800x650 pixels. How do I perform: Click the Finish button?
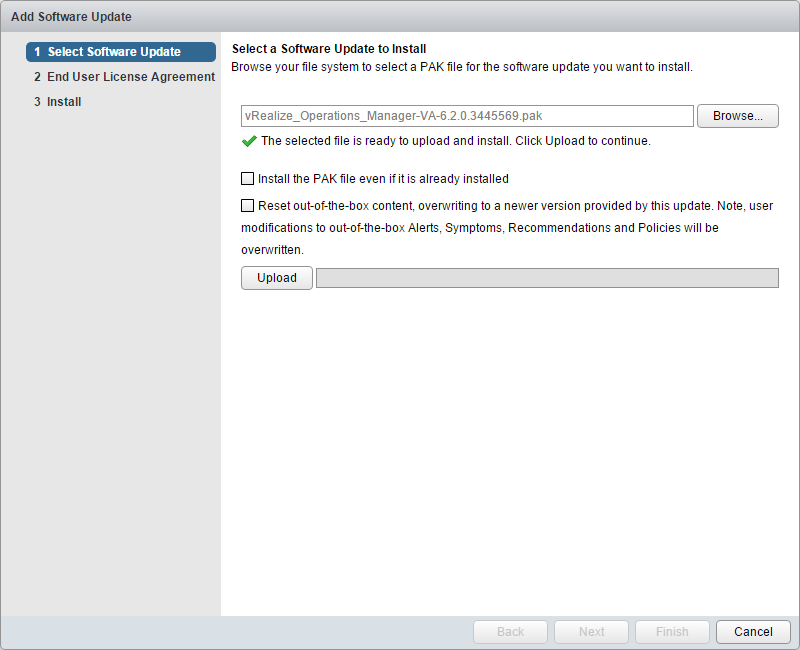pos(672,632)
